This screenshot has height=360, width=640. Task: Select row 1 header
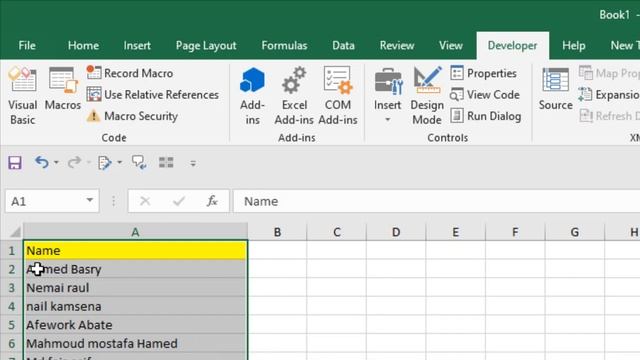(x=11, y=251)
